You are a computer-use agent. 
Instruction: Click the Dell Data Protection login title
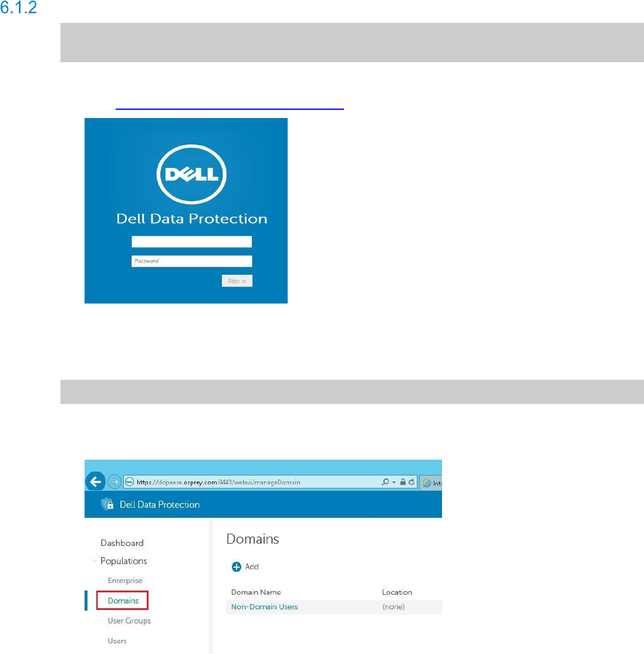click(191, 218)
